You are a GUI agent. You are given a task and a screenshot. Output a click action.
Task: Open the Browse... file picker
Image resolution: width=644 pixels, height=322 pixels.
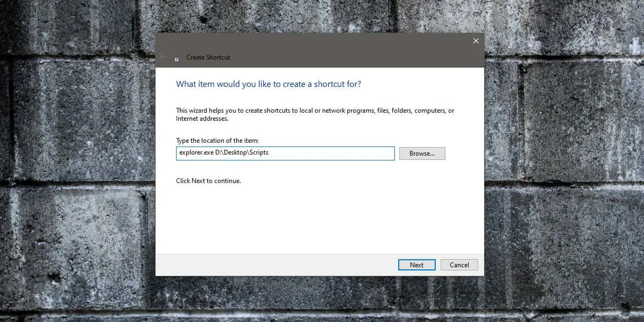[x=422, y=153]
